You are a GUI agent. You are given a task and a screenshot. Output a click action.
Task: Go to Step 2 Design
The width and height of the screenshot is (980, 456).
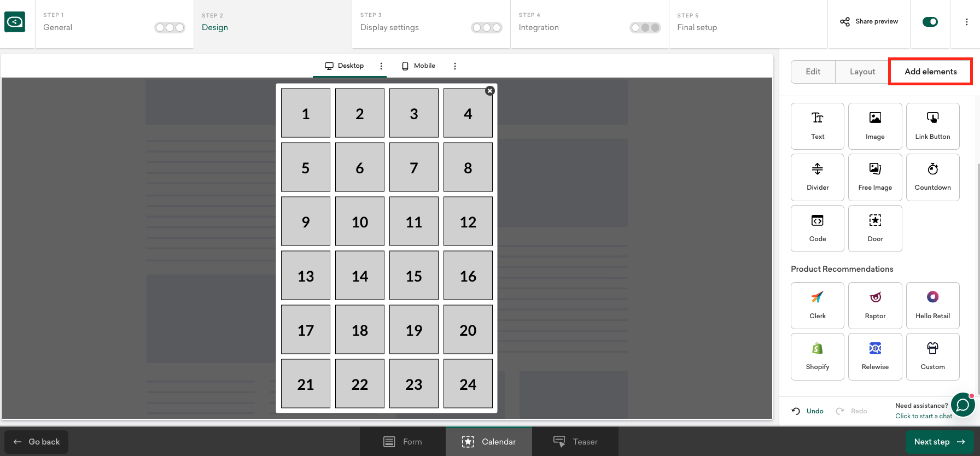point(273,24)
